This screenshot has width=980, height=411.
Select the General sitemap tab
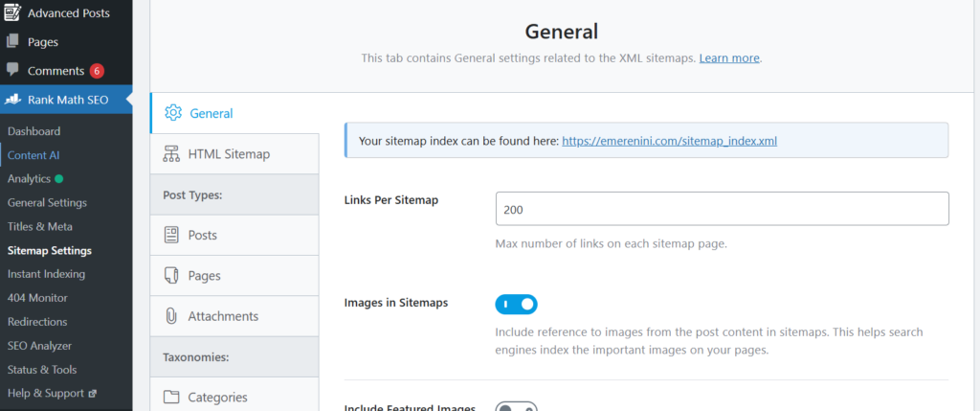234,113
